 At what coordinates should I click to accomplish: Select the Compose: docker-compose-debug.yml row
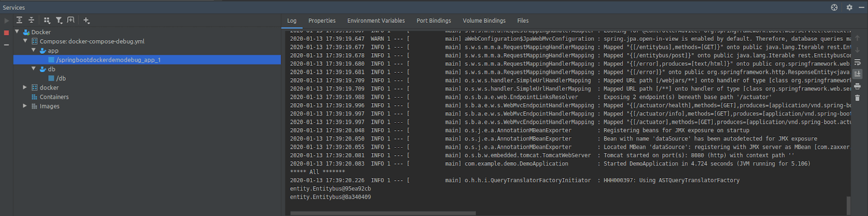tap(147, 41)
